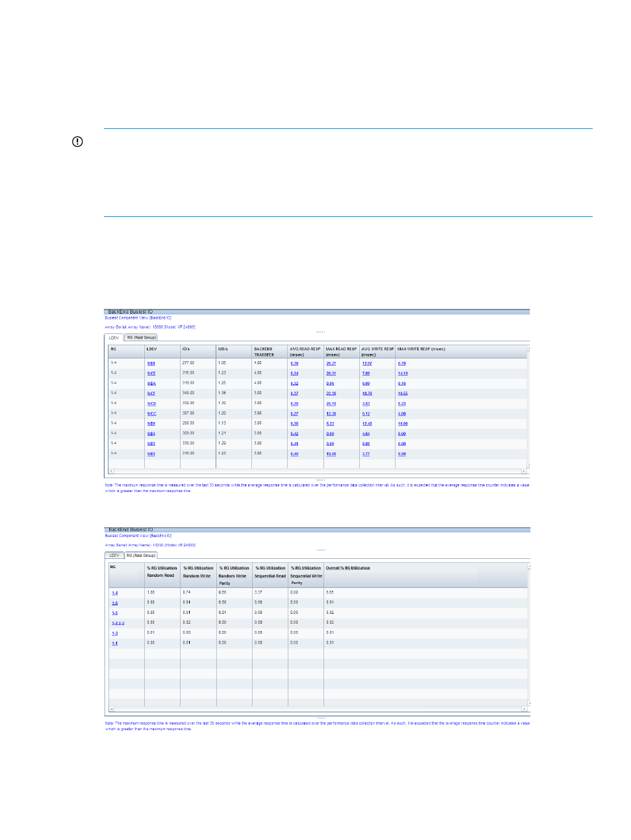Click random write utilization cell 0.74
The height and width of the screenshot is (840, 631).
coord(187,593)
